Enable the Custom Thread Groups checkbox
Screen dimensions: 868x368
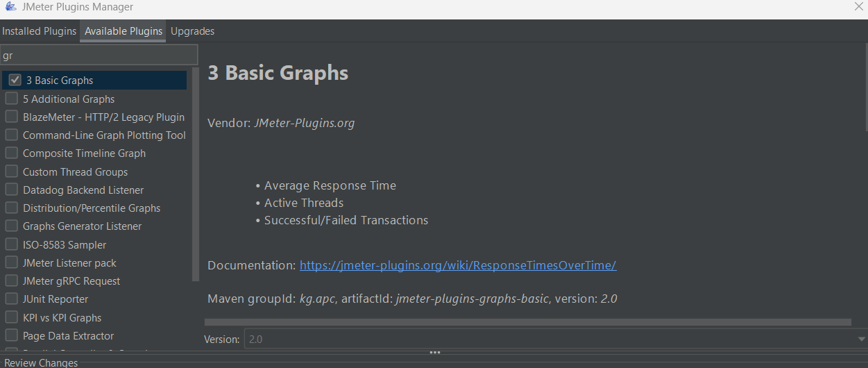point(11,172)
